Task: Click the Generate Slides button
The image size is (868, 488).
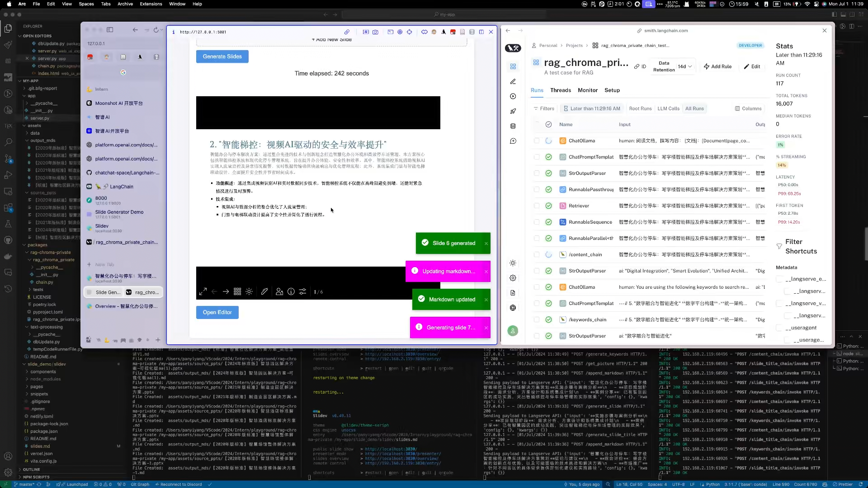Action: 222,56
